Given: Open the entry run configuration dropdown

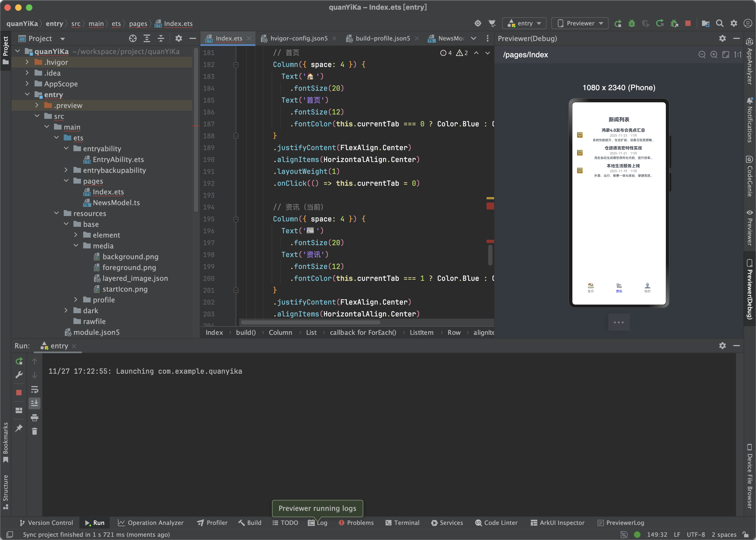Looking at the screenshot, I should (524, 23).
